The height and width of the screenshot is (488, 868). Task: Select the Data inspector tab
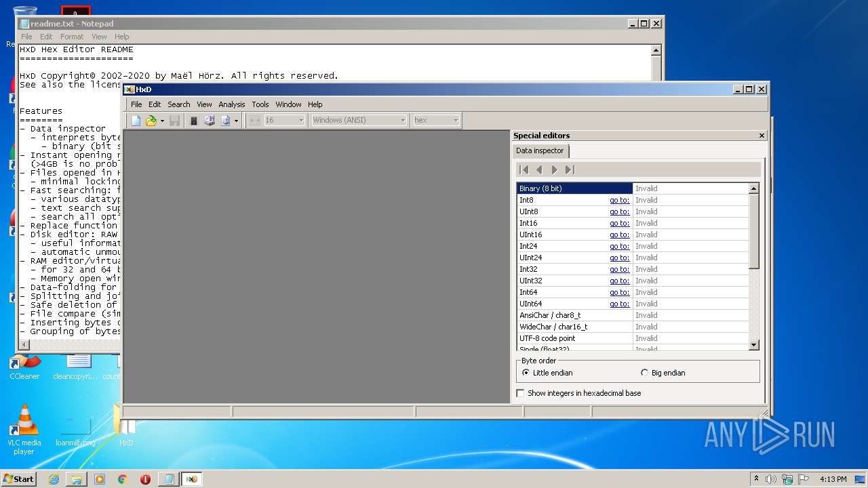[540, 150]
